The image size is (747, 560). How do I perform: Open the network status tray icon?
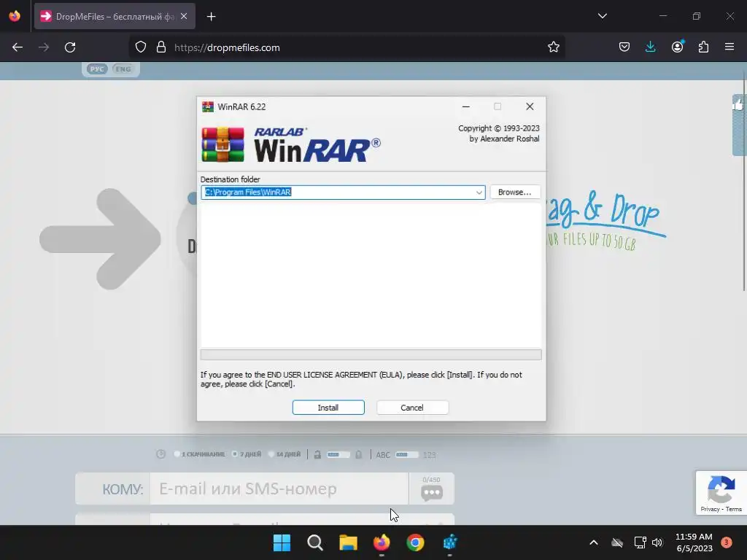640,542
